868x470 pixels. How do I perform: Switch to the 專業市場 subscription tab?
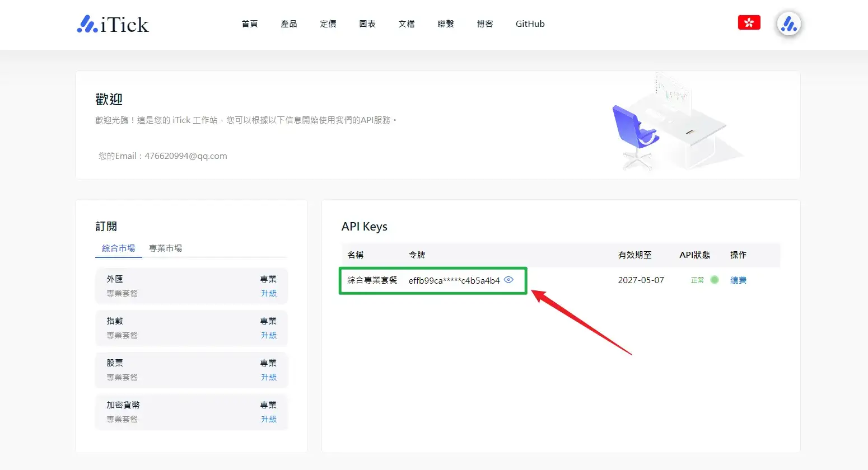[x=165, y=248]
